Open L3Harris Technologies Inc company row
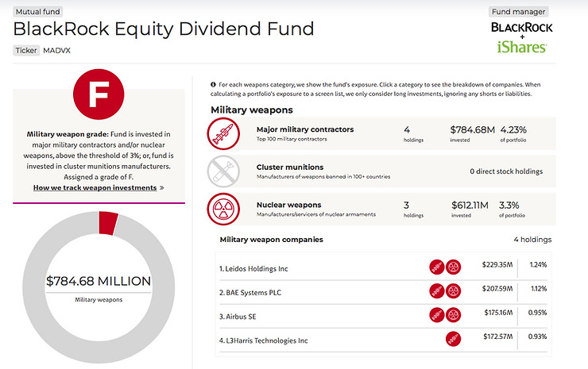588x369 pixels. 383,340
